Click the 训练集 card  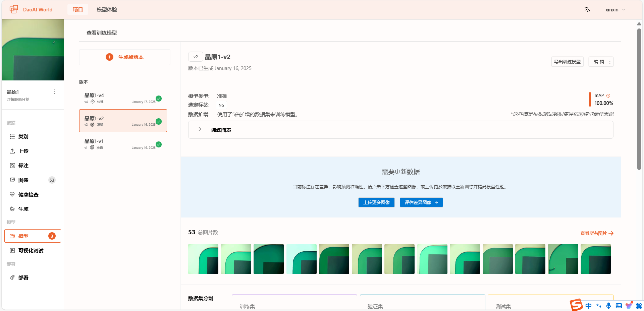click(294, 302)
